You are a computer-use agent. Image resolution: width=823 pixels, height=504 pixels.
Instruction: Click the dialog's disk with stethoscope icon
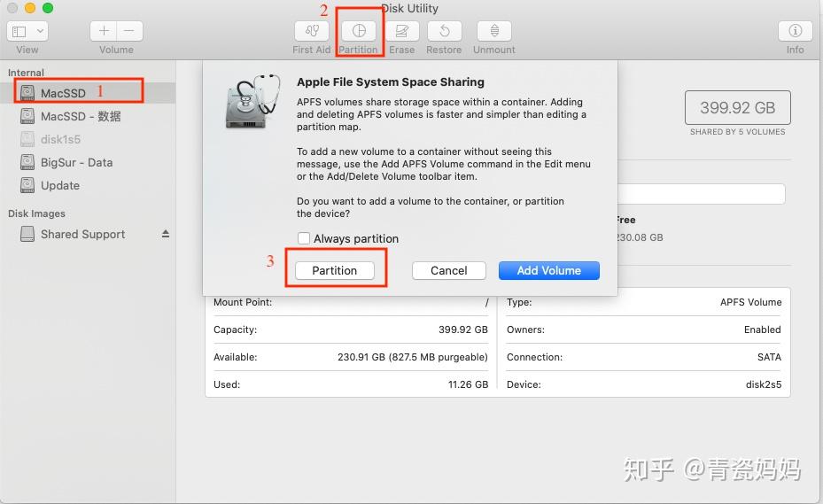point(252,101)
